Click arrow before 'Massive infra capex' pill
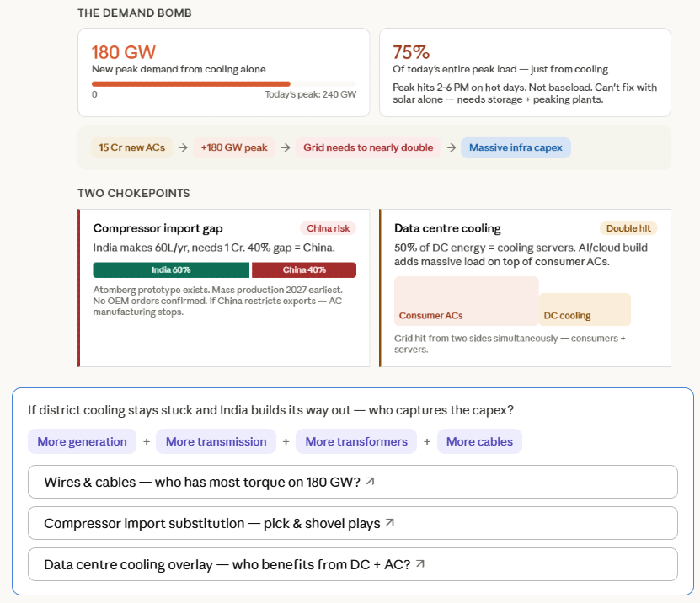Image resolution: width=700 pixels, height=603 pixels. pos(452,147)
